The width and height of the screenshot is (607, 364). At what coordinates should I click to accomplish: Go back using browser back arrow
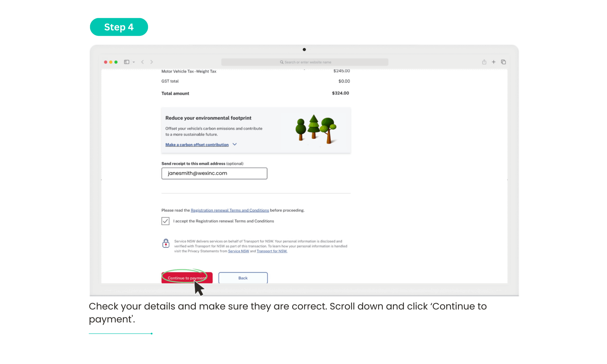coord(143,62)
